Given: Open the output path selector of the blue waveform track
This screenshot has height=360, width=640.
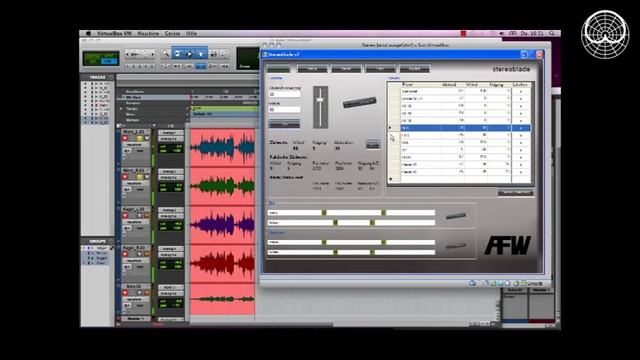Looking at the screenshot, I should [170, 139].
